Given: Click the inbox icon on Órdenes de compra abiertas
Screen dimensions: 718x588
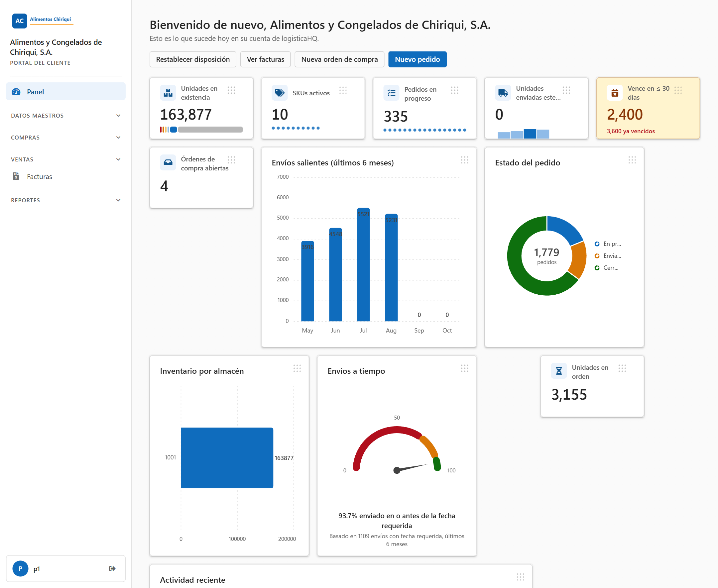Looking at the screenshot, I should 168,162.
